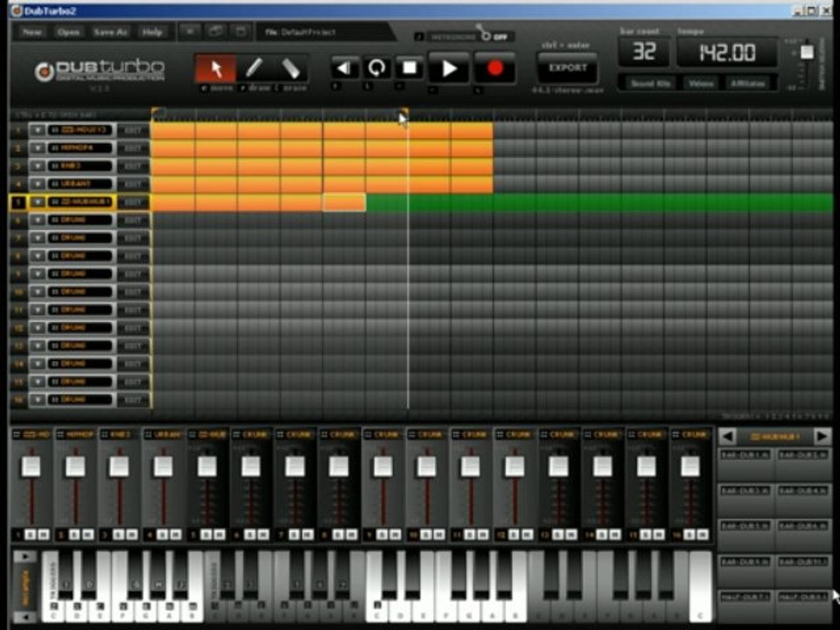Toggle solo on mixer channel 16
The image size is (840, 630).
point(690,534)
